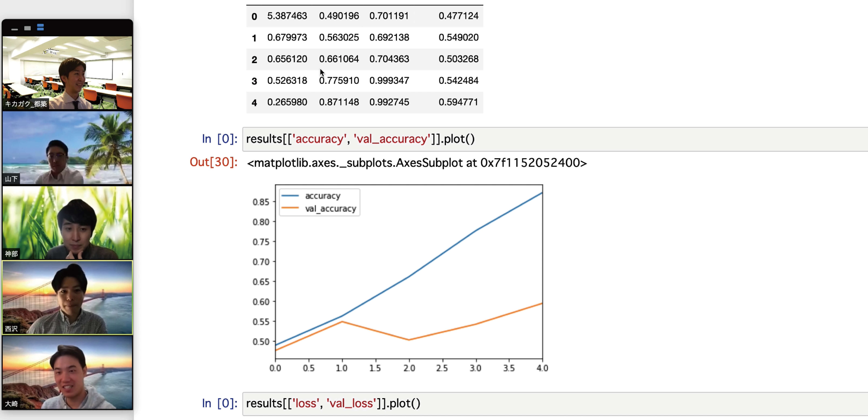Click the In [0] prompt of the loss cell
Image resolution: width=868 pixels, height=420 pixels.
(x=219, y=404)
